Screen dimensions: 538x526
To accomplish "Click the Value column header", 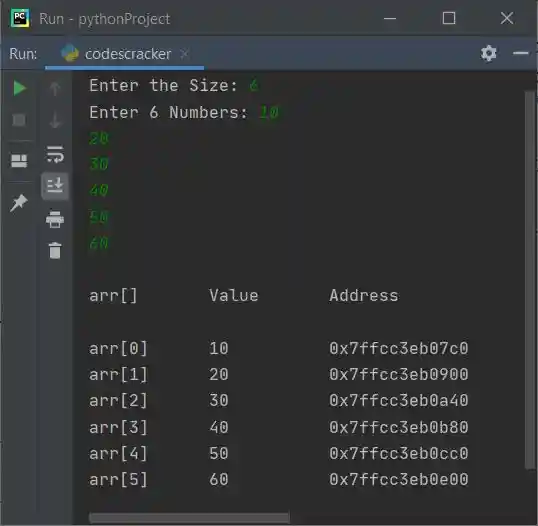I will click(x=234, y=295).
